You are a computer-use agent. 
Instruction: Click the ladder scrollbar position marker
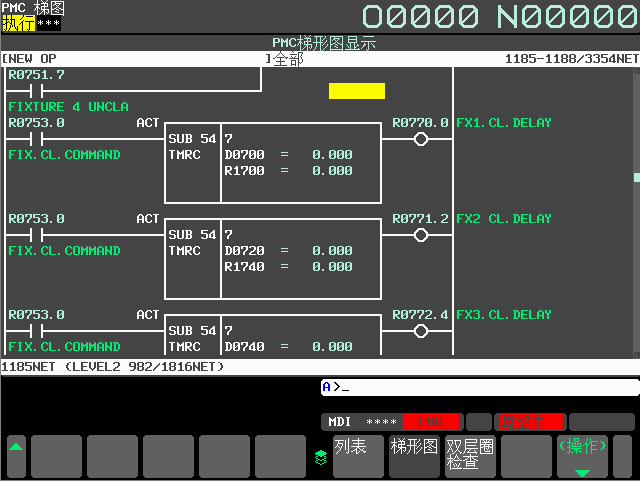click(x=636, y=178)
